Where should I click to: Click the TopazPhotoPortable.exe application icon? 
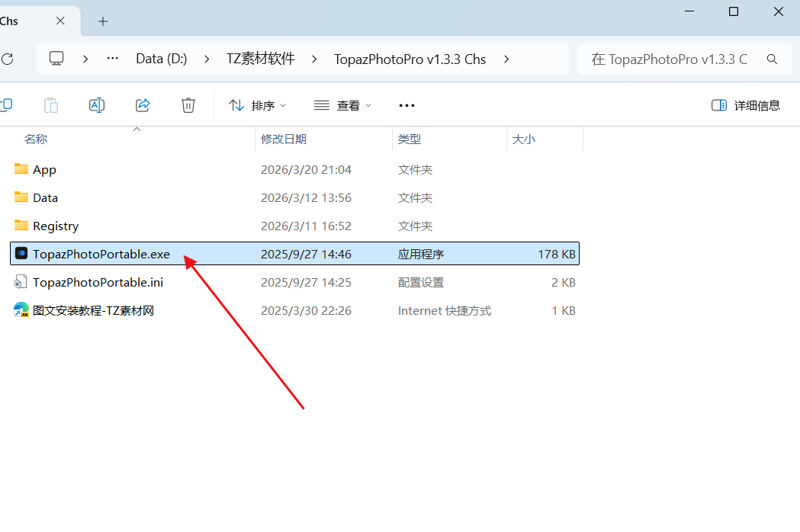(21, 254)
